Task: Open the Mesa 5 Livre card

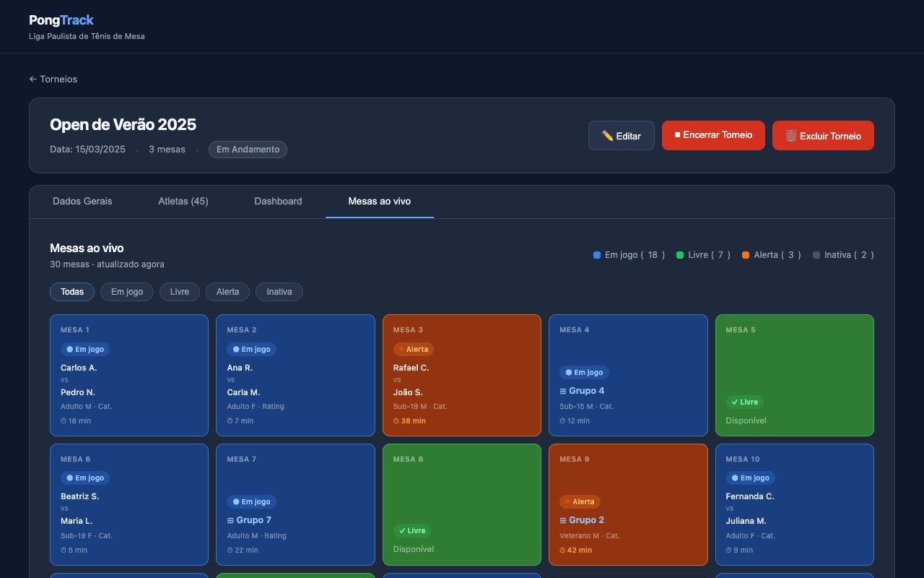Action: [795, 375]
